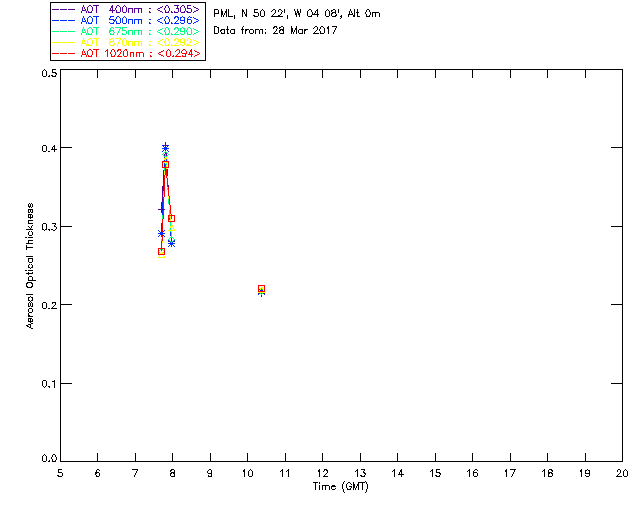Click the 'Aerosol Optical Thickness' axis label

click(30, 266)
